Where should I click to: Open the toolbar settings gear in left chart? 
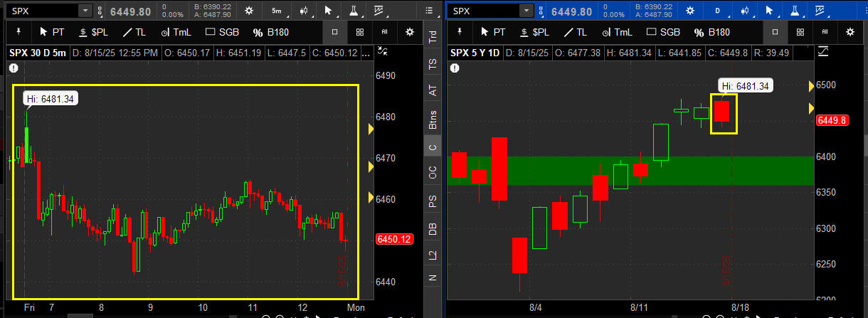coord(410,32)
